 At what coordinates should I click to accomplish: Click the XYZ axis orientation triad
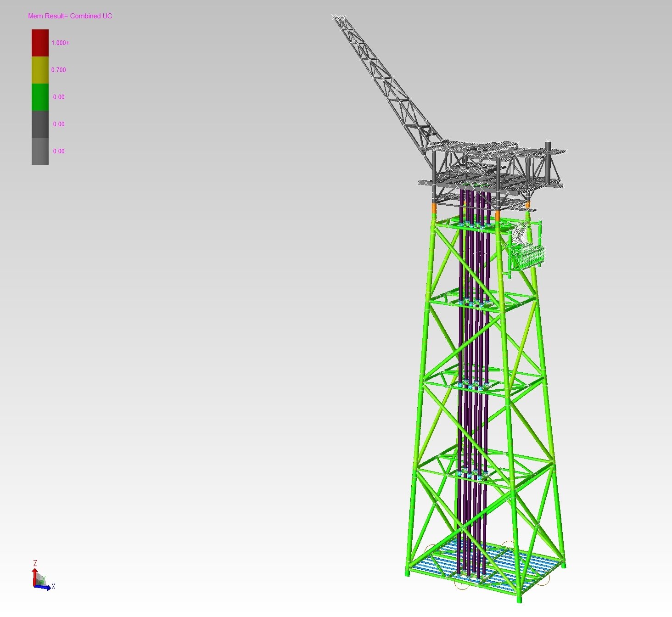pos(43,576)
